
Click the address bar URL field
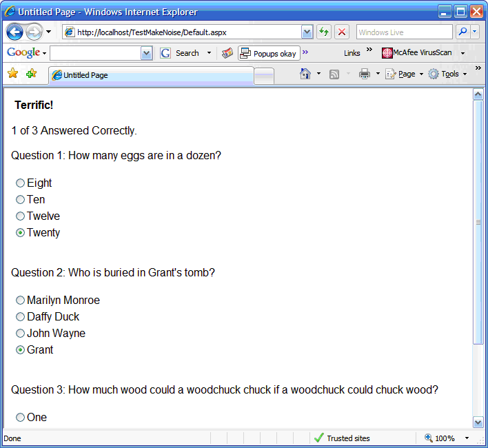[x=181, y=32]
